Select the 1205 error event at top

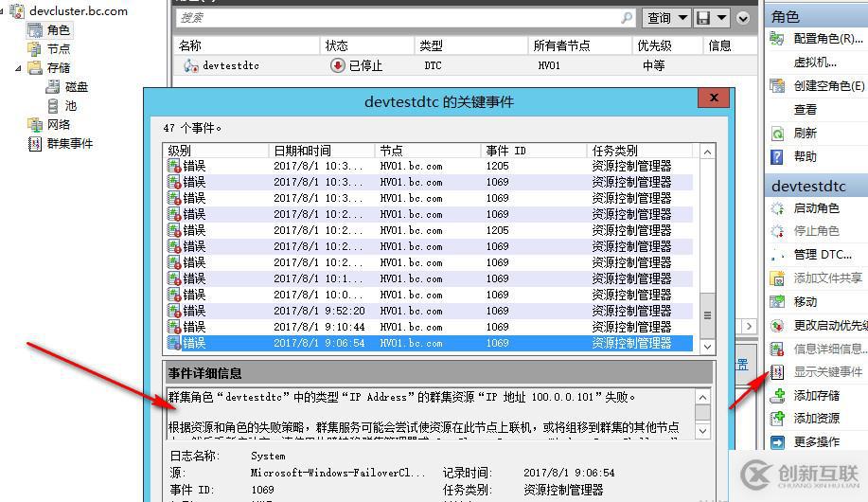point(426,166)
